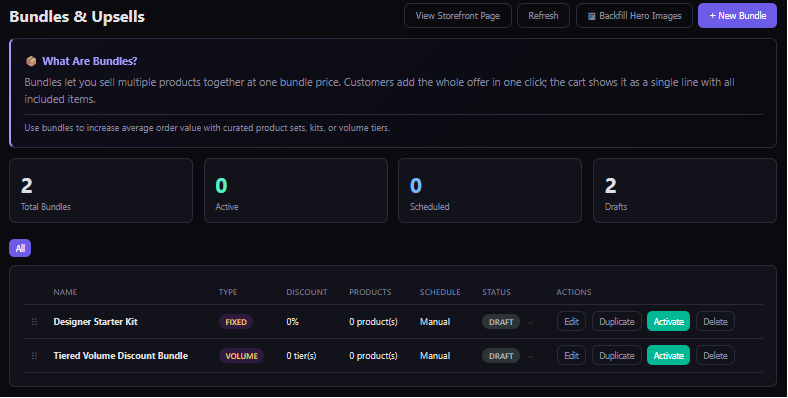Click Manual schedule for Designer Starter Kit

435,322
